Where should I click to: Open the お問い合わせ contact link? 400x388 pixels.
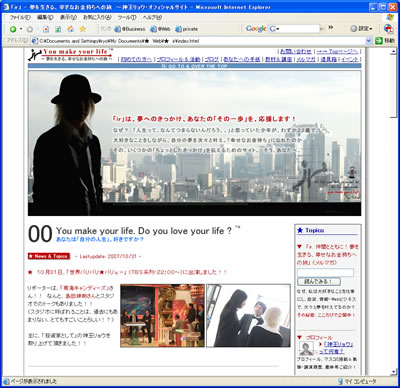coord(296,51)
